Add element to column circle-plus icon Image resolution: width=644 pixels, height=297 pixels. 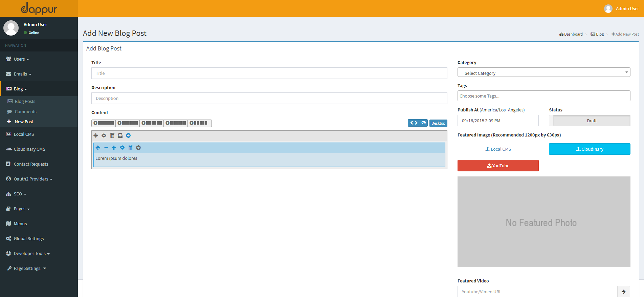[x=138, y=148]
